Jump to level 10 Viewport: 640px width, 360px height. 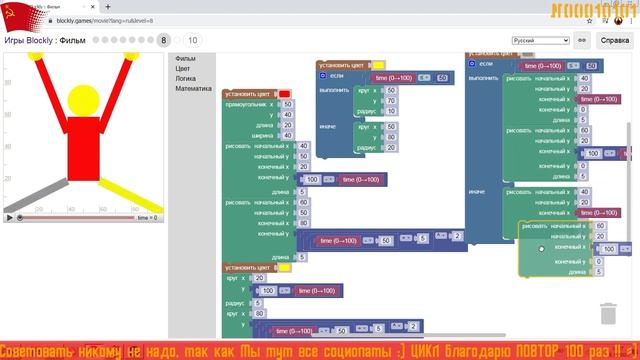coord(192,40)
